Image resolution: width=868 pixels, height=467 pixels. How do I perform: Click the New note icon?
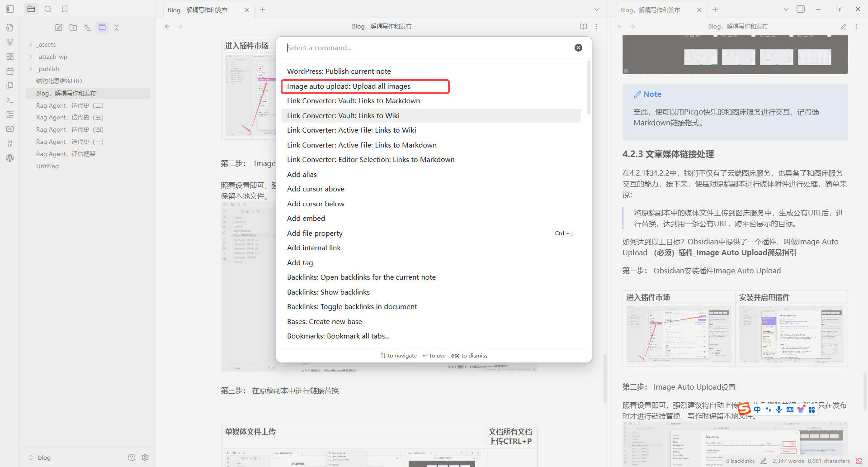pos(59,28)
